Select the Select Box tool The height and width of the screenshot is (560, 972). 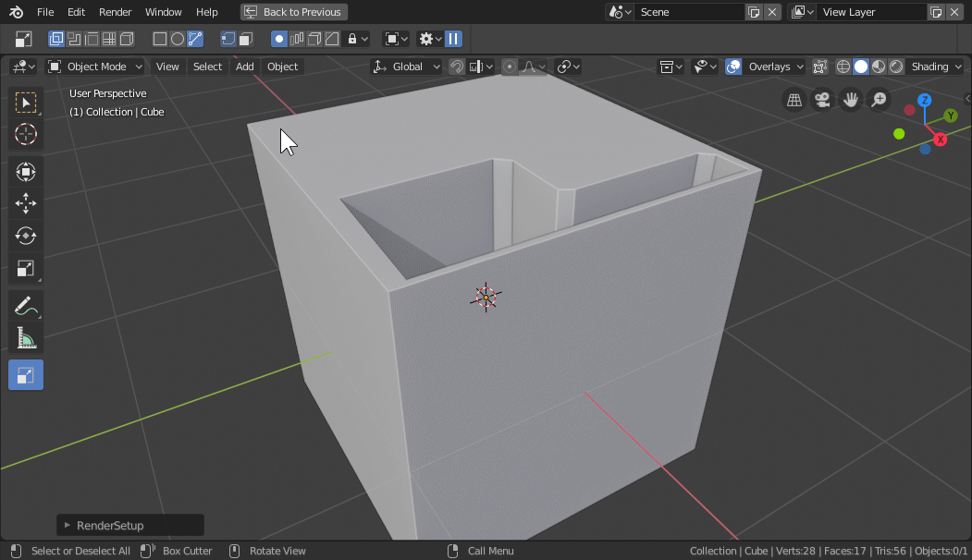(26, 103)
